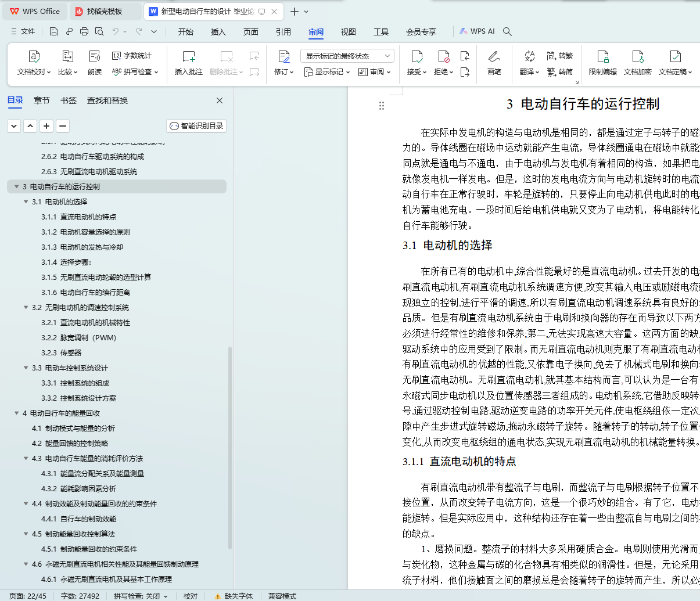Click the Redo arrow icon
700x601 pixels.
[x=139, y=31]
